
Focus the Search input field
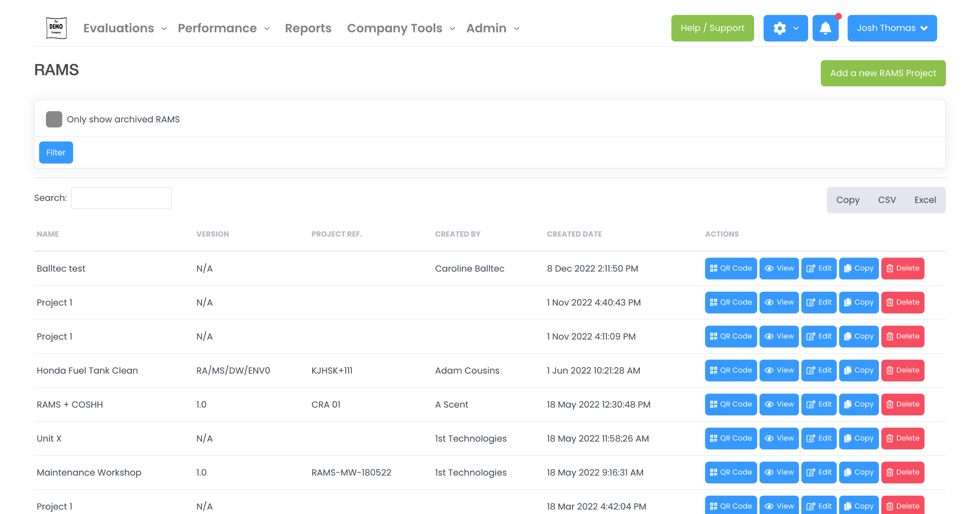click(121, 198)
